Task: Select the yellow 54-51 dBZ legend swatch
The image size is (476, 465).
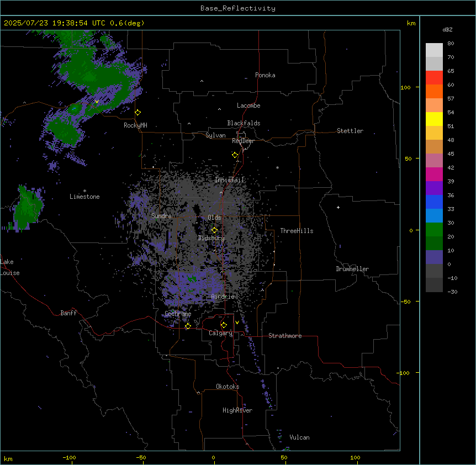Action: pos(434,119)
